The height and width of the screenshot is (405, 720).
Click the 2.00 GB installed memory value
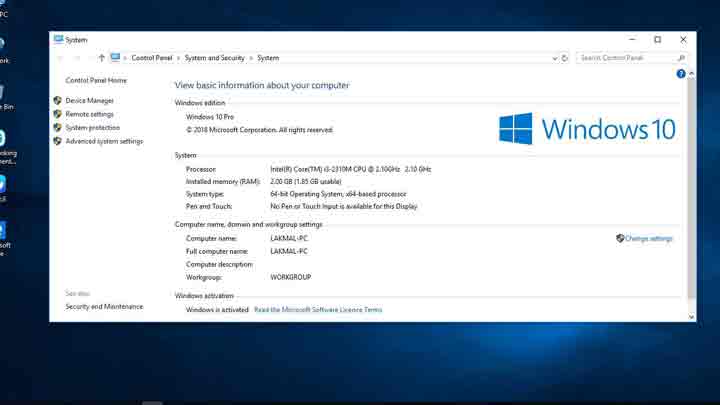[306, 181]
